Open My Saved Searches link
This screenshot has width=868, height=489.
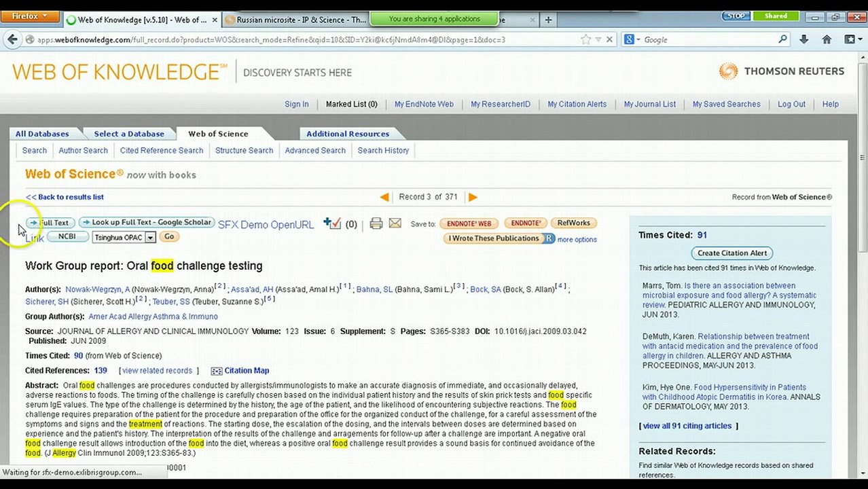click(x=726, y=104)
